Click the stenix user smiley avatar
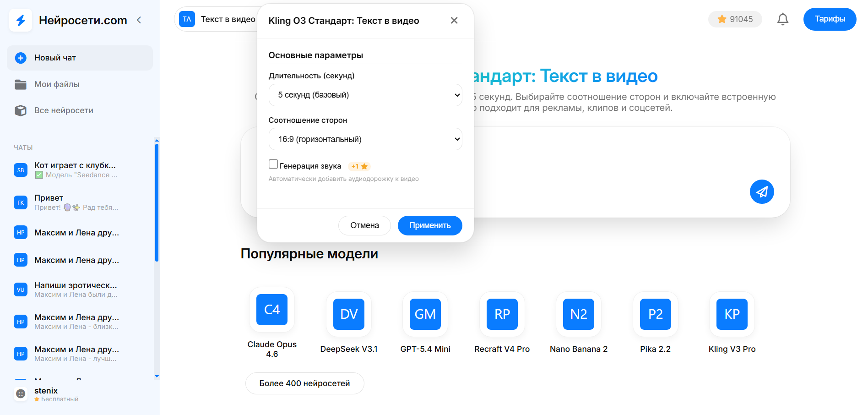 (x=21, y=394)
